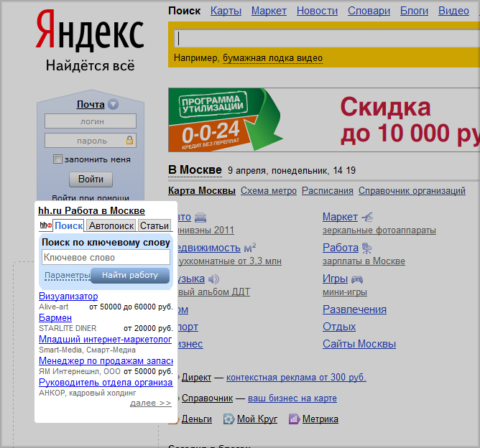Screen dimensions: 480x448
Task: Show more vacancies via 'далее >>'
Action: 150,403
